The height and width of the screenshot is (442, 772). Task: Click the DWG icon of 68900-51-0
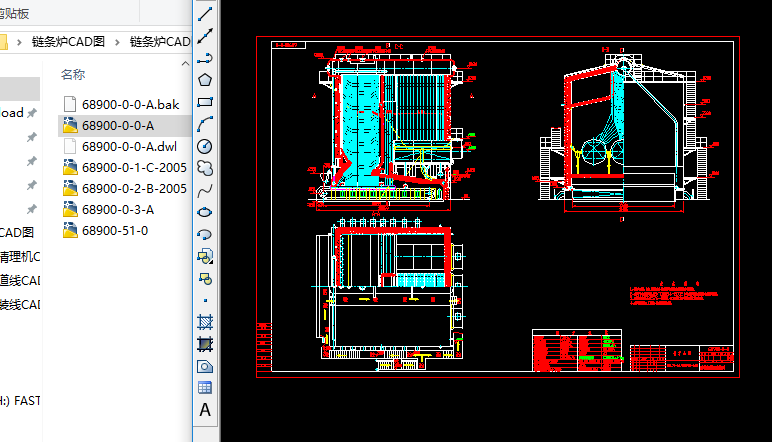pyautogui.click(x=70, y=230)
